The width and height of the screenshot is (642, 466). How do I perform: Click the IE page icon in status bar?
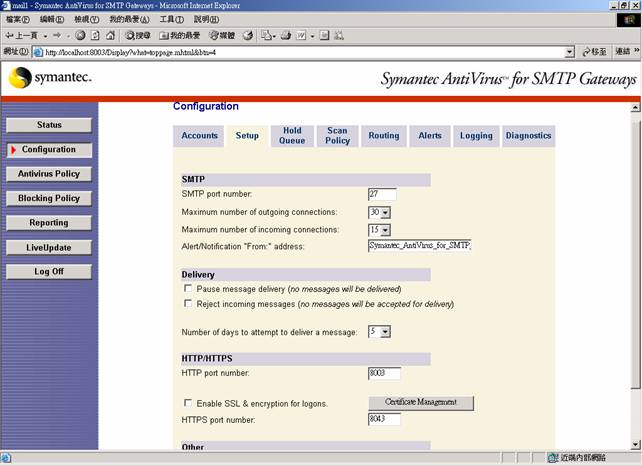(x=7, y=457)
